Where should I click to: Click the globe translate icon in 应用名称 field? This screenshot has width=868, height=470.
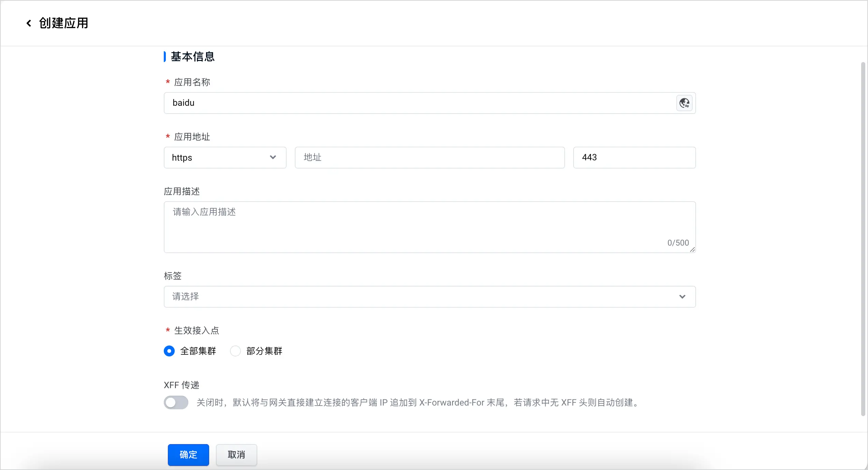pyautogui.click(x=684, y=103)
